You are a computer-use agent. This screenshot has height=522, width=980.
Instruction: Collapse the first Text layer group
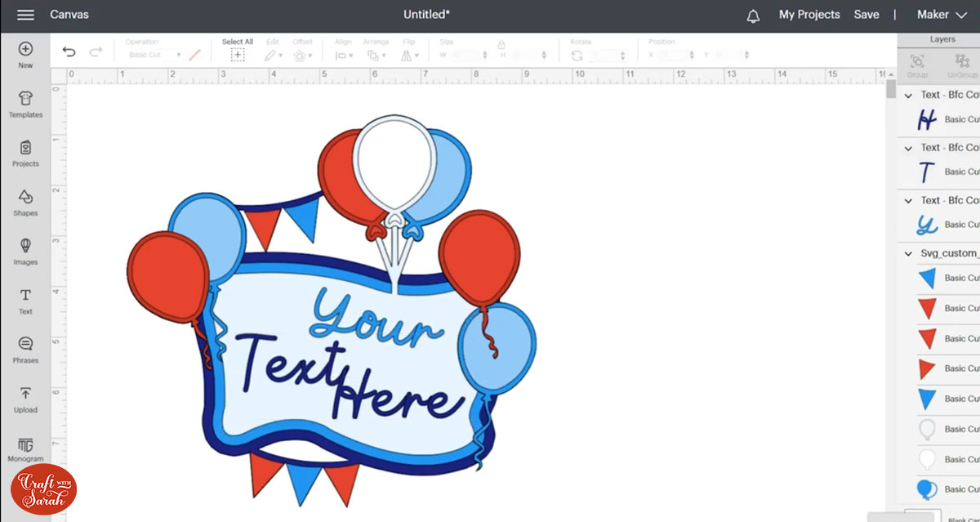pyautogui.click(x=908, y=96)
